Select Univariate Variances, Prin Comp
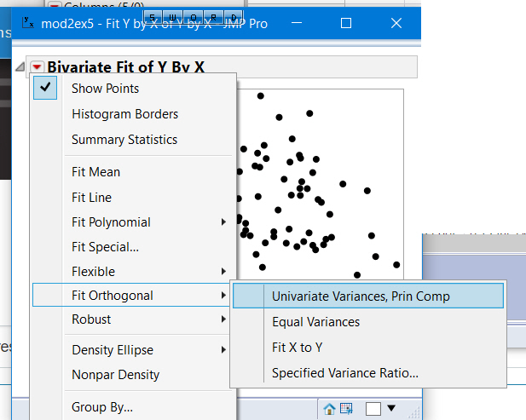 (x=360, y=296)
